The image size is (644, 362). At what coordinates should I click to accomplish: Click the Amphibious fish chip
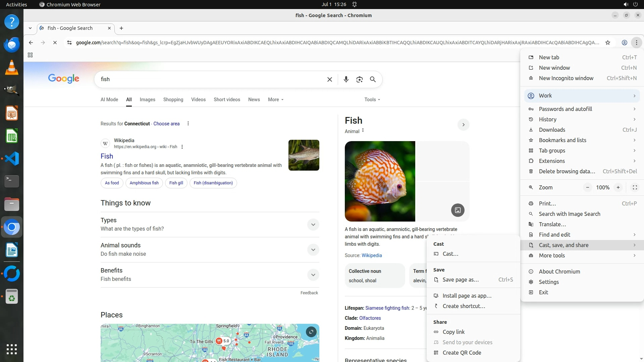pyautogui.click(x=144, y=183)
